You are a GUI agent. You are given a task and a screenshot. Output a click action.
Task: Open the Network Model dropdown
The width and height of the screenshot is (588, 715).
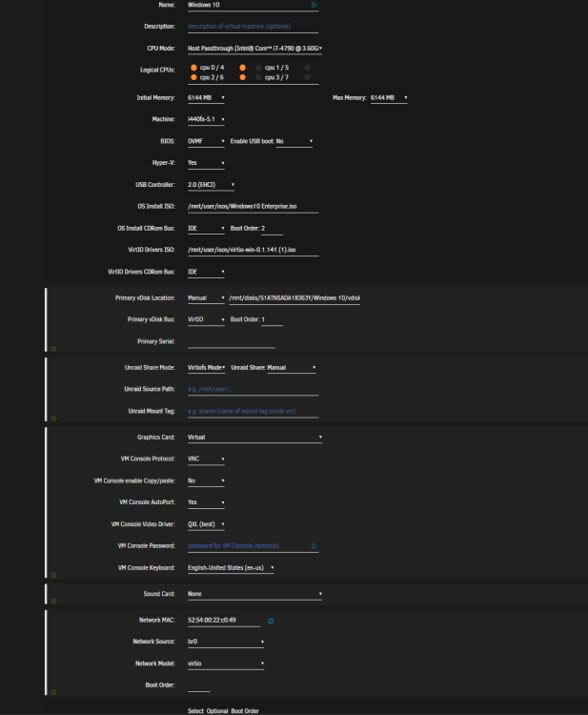(226, 664)
